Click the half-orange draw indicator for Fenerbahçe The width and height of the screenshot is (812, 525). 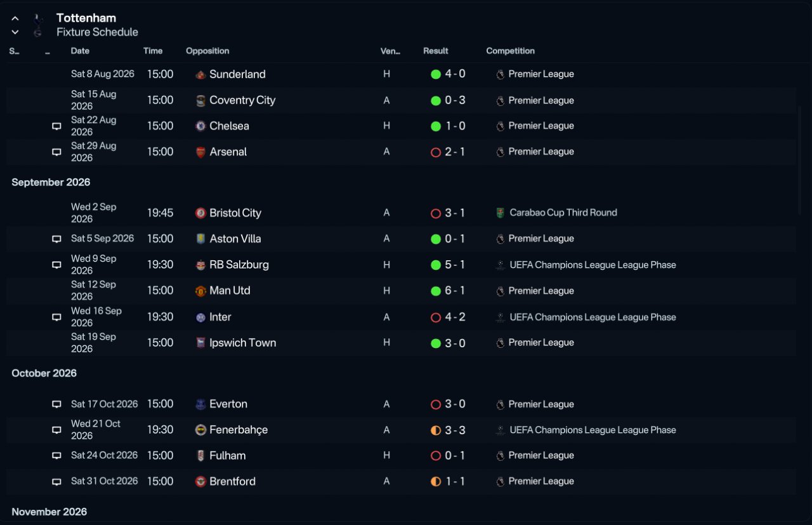click(436, 430)
